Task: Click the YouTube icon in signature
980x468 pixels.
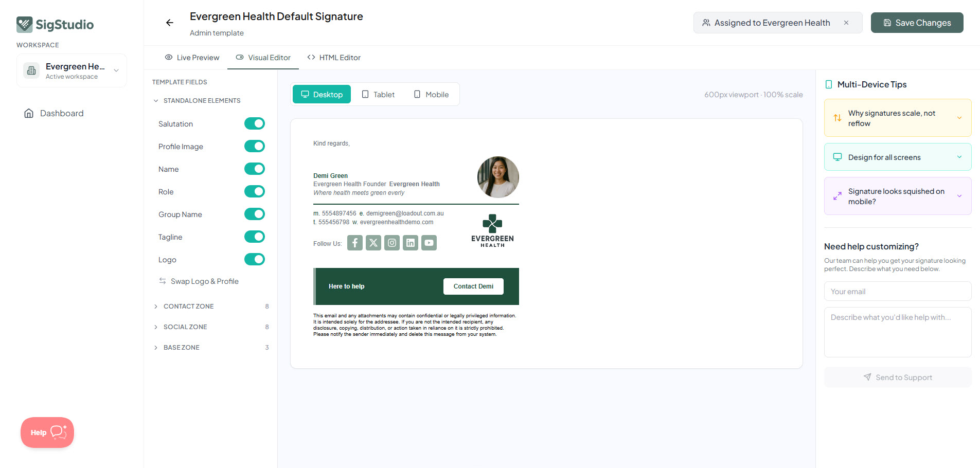Action: click(429, 243)
